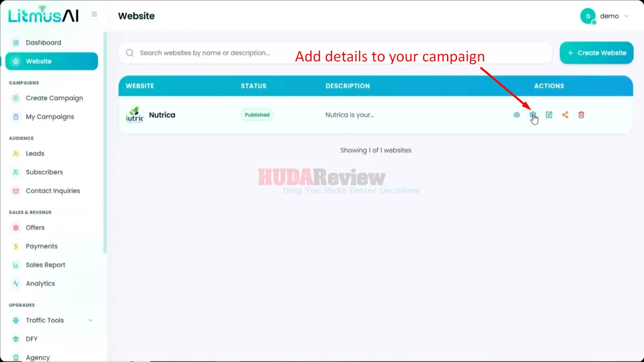The height and width of the screenshot is (362, 644).
Task: Open the demo user dropdown arrow
Action: coord(626,16)
